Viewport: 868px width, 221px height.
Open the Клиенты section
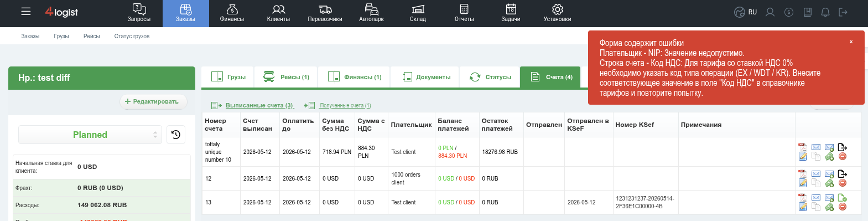tap(279, 13)
